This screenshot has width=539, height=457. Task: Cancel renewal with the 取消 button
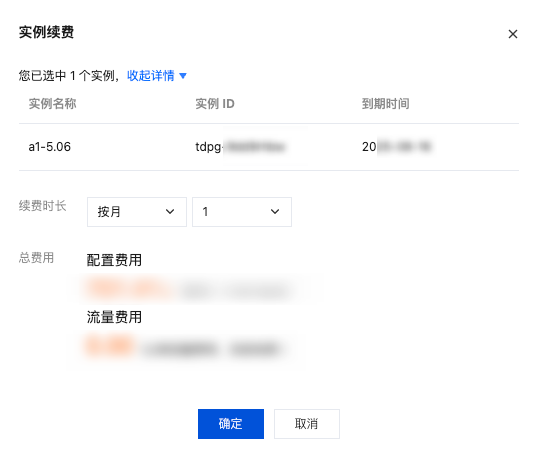tap(307, 424)
